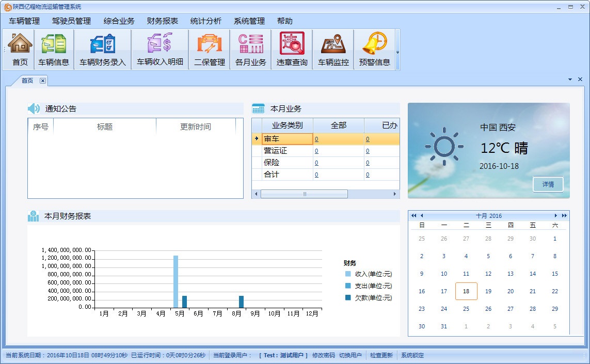The width and height of the screenshot is (590, 364).
Task: Click the 业务类别 column header
Action: pyautogui.click(x=288, y=125)
